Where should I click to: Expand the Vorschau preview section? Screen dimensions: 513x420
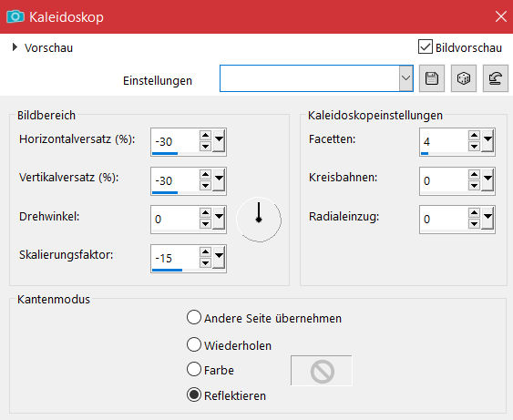tap(15, 47)
